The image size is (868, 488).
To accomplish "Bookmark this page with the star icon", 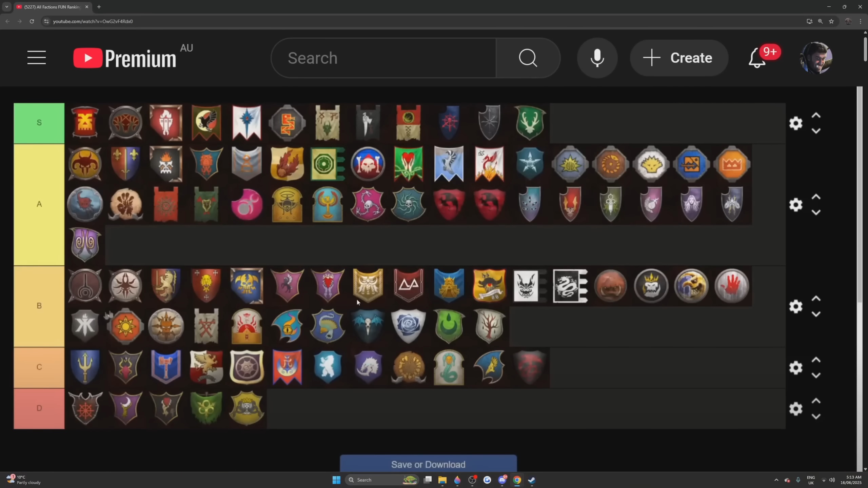I will (831, 21).
